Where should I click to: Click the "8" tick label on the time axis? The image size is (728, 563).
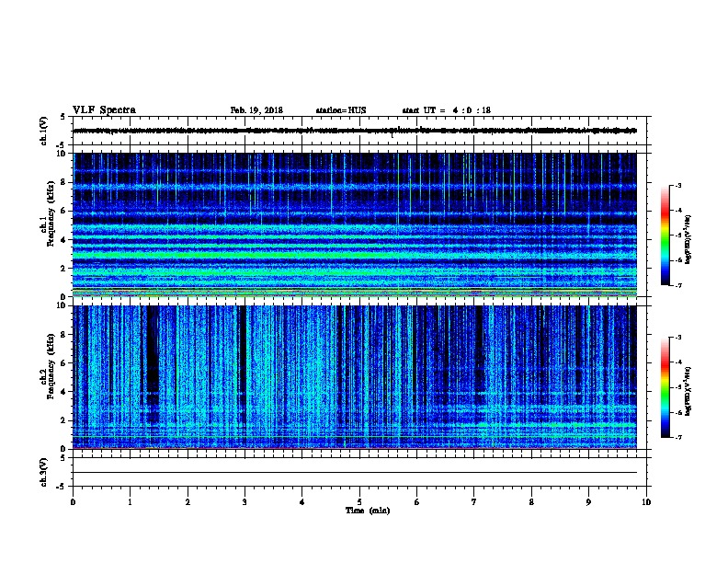(x=531, y=502)
